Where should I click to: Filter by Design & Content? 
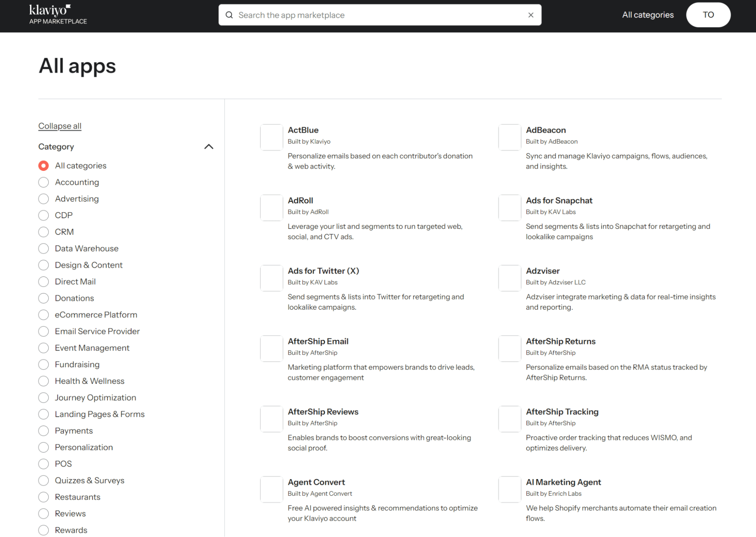point(43,265)
